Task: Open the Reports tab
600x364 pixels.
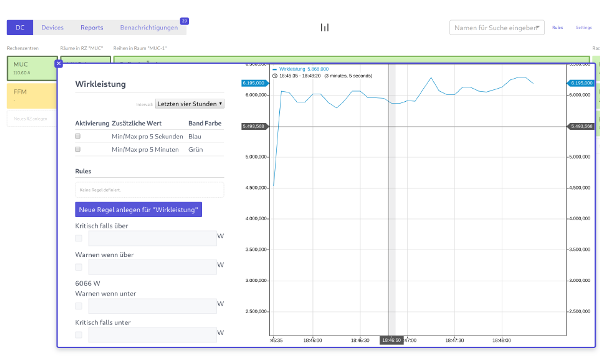Action: (92, 28)
